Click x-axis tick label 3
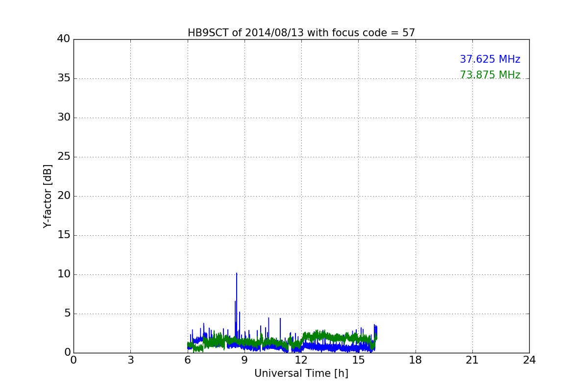 130,360
